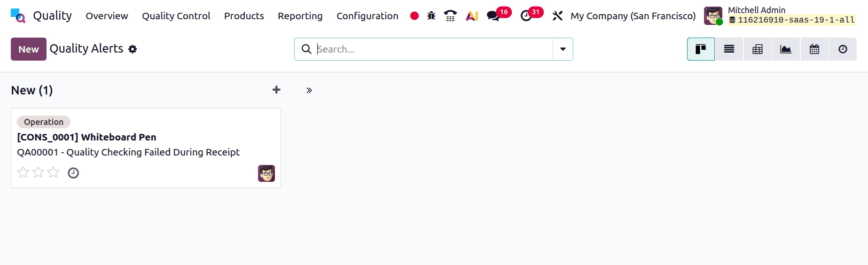Click QA00001 Quality Checking Failed text

(128, 152)
